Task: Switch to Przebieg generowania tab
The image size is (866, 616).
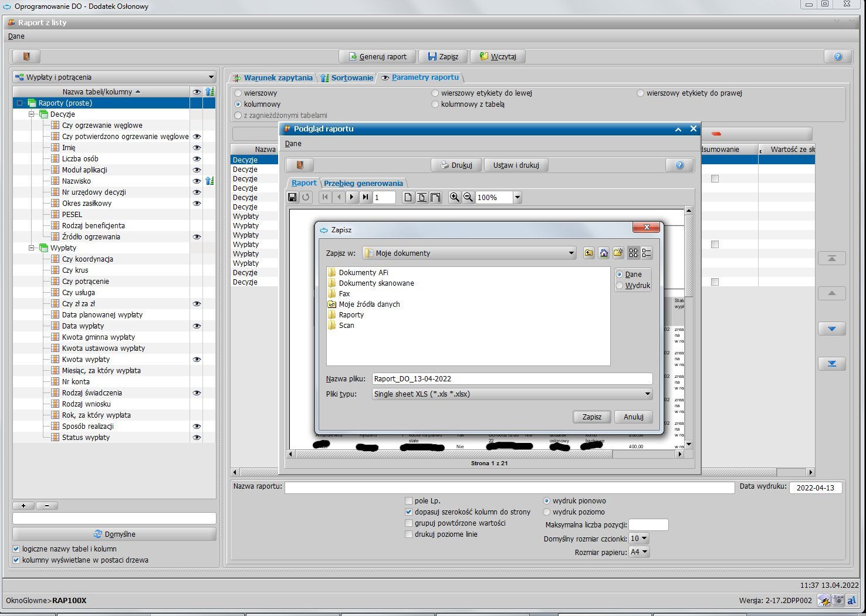Action: click(363, 183)
